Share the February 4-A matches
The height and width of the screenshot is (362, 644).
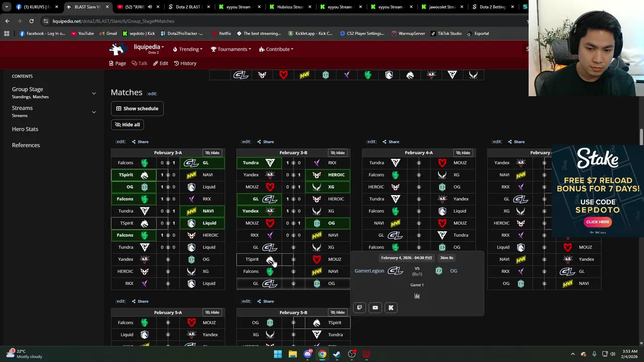tap(391, 142)
